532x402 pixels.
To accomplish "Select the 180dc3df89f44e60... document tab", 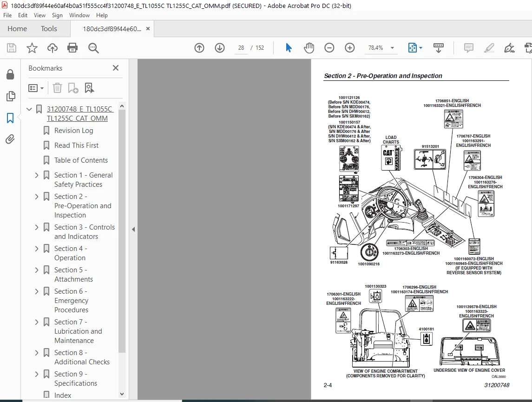I will (x=112, y=29).
